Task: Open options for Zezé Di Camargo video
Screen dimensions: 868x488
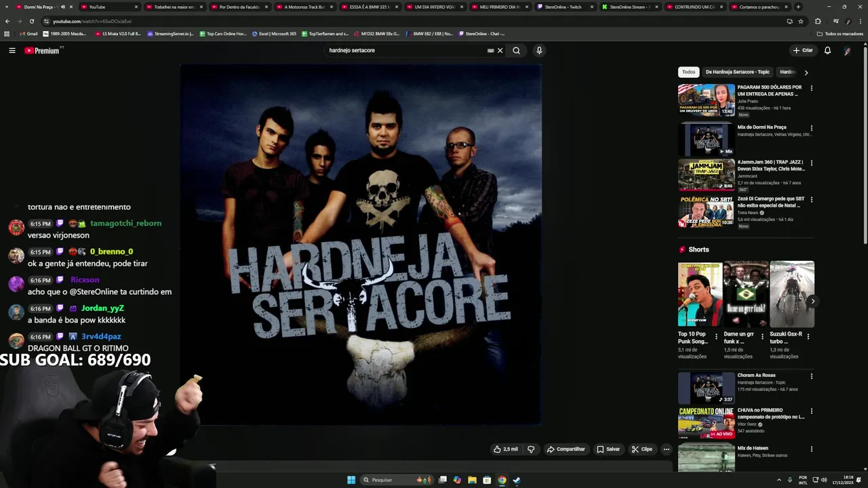Action: point(811,200)
